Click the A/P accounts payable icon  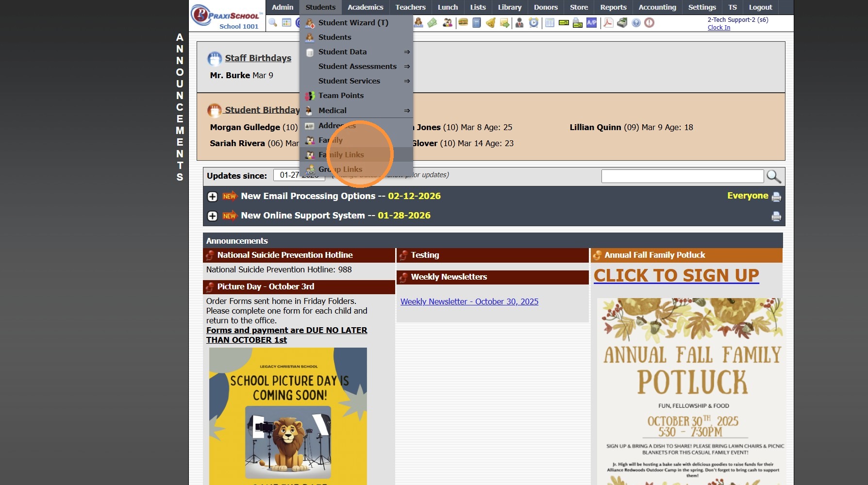(591, 22)
